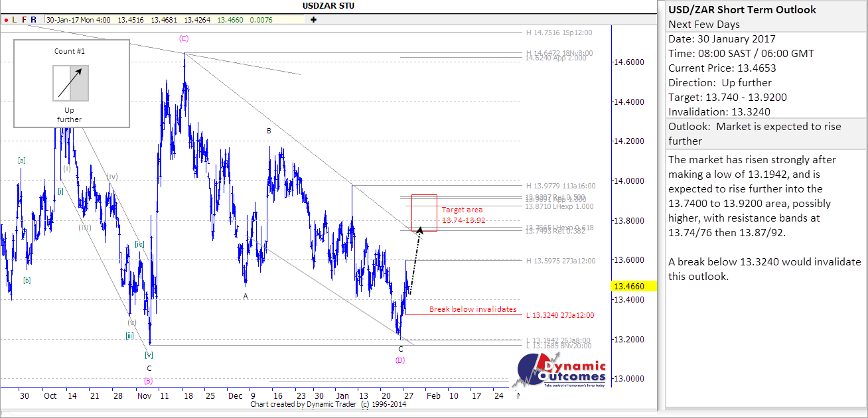Image resolution: width=868 pixels, height=418 pixels.
Task: Click the Dynamic Outcomes logo
Action: click(561, 372)
